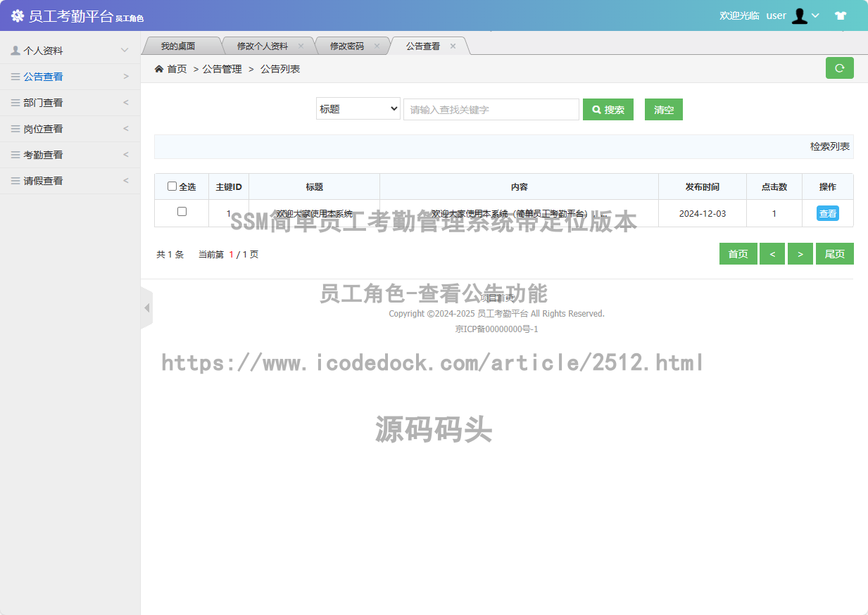Expand the 请假查看 sidebar arrow
Screen dimensions: 868x615
pos(126,181)
